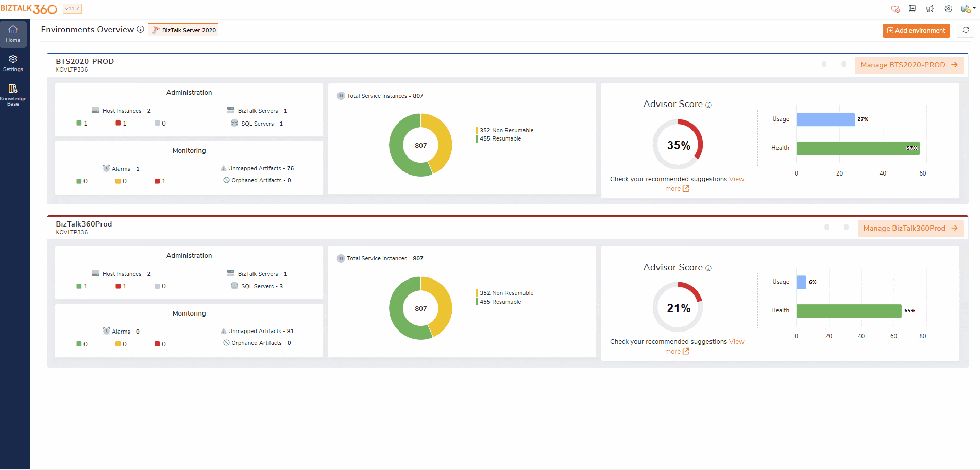This screenshot has width=980, height=470.
Task: Click the Add environment button
Action: point(916,31)
